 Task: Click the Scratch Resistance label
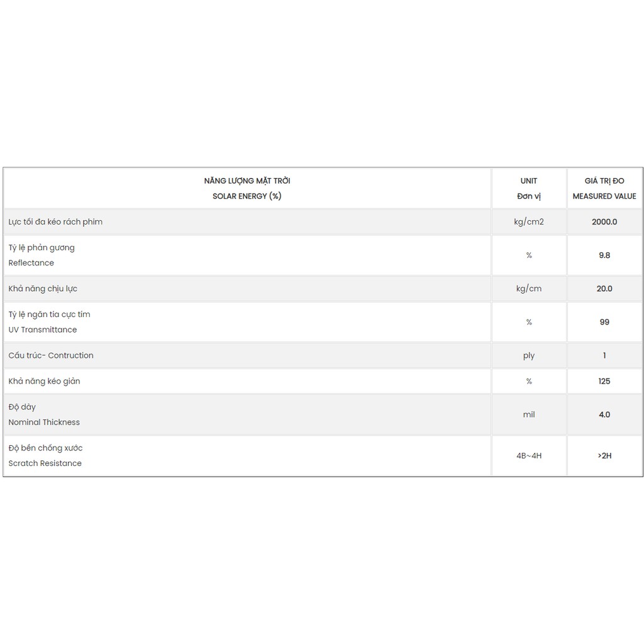click(45, 464)
